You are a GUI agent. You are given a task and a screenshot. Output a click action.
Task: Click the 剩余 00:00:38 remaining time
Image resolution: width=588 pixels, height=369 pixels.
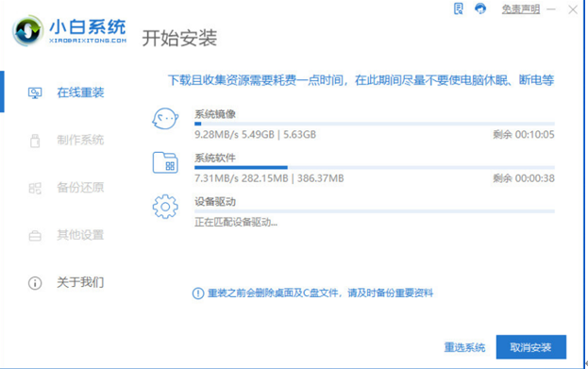click(x=524, y=178)
